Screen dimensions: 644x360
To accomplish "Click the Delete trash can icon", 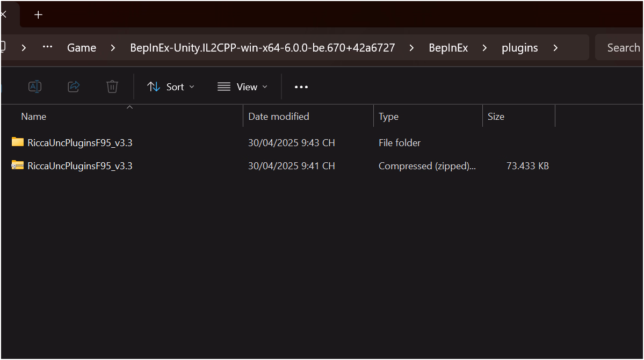I will [x=112, y=87].
